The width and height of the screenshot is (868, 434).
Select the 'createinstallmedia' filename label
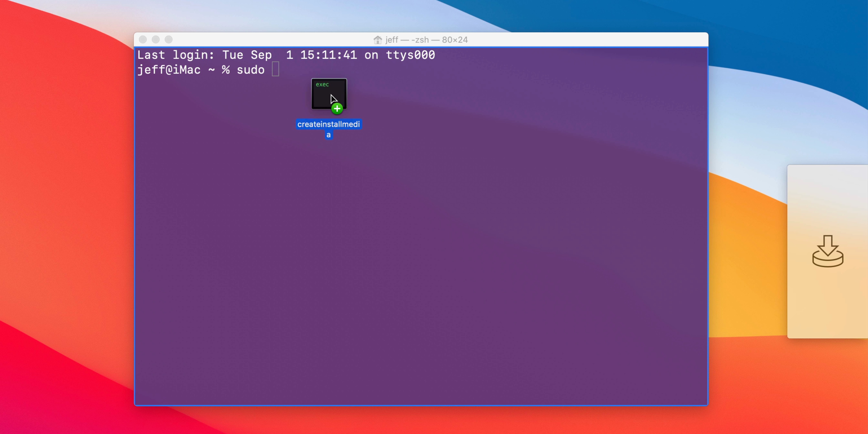328,124
